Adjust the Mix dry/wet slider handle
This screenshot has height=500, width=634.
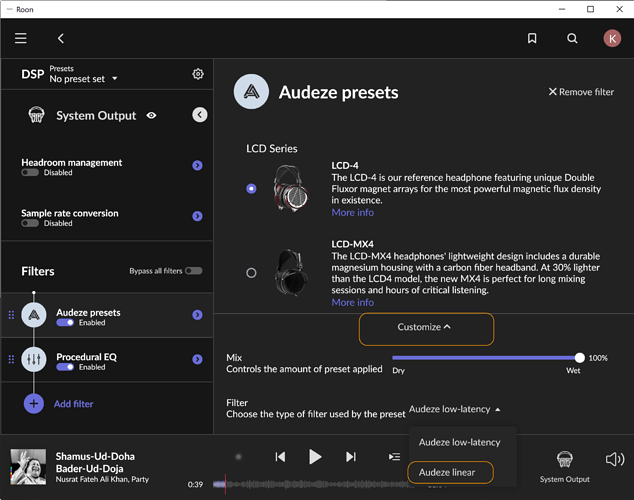coord(579,358)
